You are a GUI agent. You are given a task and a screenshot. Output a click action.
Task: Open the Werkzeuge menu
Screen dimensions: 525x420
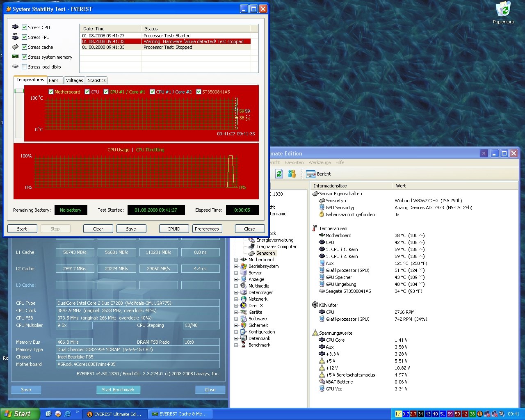click(x=320, y=162)
